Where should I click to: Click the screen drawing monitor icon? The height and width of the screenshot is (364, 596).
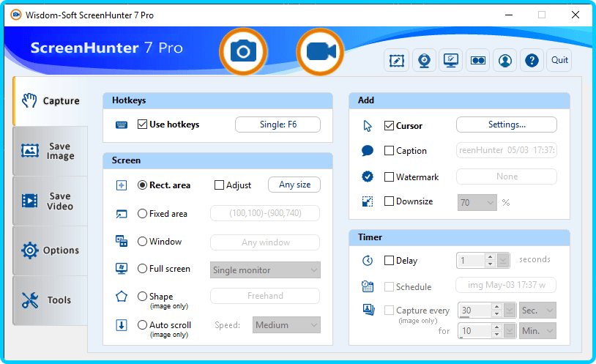coord(451,60)
